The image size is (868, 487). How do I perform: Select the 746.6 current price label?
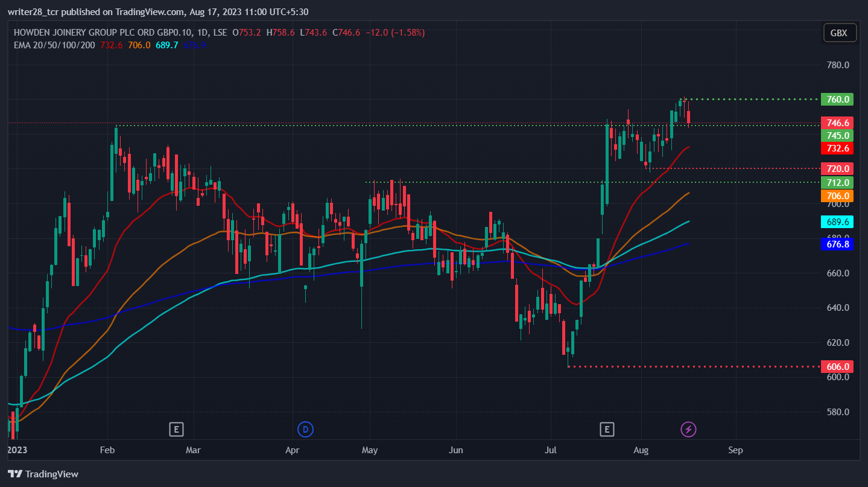837,123
